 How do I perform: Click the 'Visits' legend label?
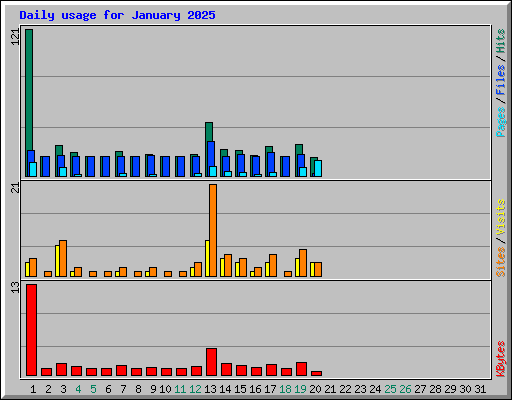(500, 218)
